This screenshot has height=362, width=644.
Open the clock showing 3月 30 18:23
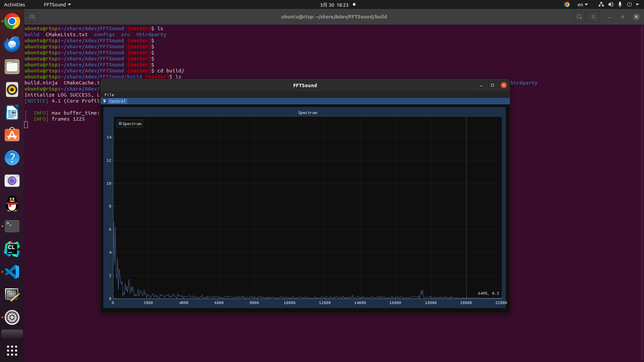point(334,5)
